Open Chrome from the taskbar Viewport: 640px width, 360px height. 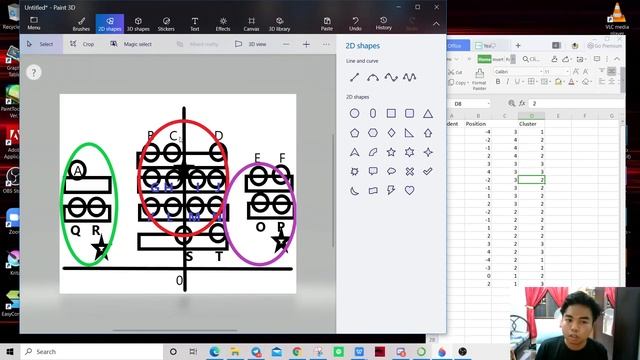(297, 351)
